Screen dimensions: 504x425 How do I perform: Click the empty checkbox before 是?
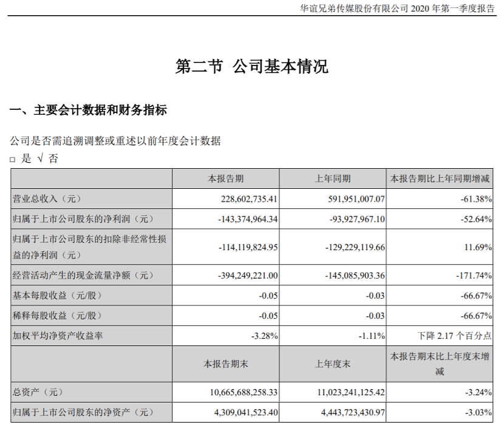pyautogui.click(x=13, y=160)
